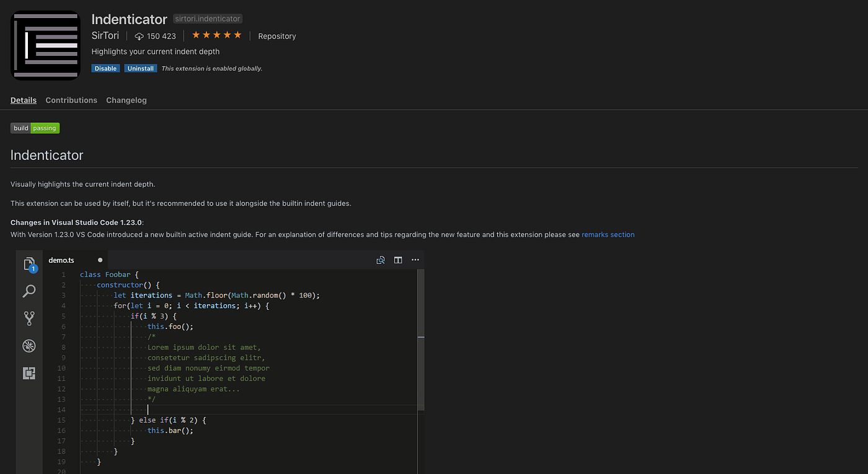
Task: Open the sirtori.indenticator identifier chip
Action: click(207, 19)
